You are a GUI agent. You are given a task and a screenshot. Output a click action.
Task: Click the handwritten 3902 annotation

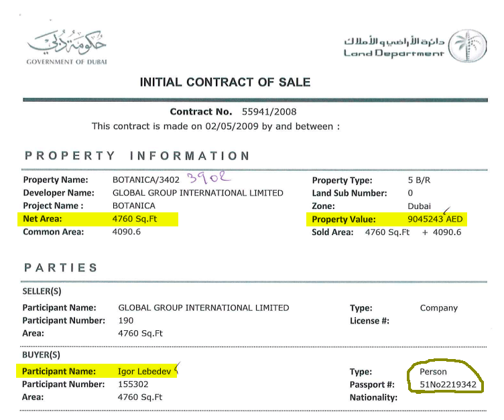208,177
